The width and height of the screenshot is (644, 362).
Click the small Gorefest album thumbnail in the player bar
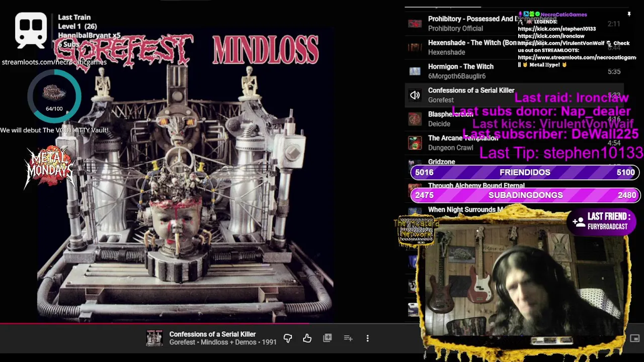pos(154,338)
